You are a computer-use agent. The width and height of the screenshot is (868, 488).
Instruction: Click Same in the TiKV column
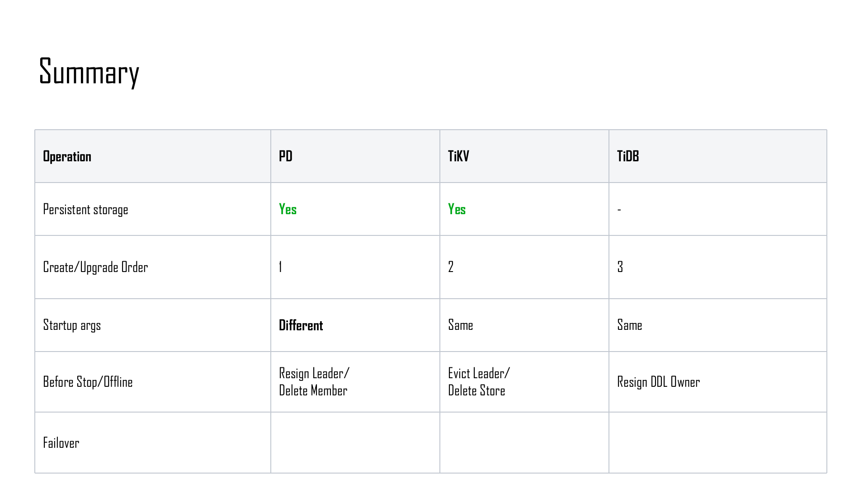click(x=460, y=325)
